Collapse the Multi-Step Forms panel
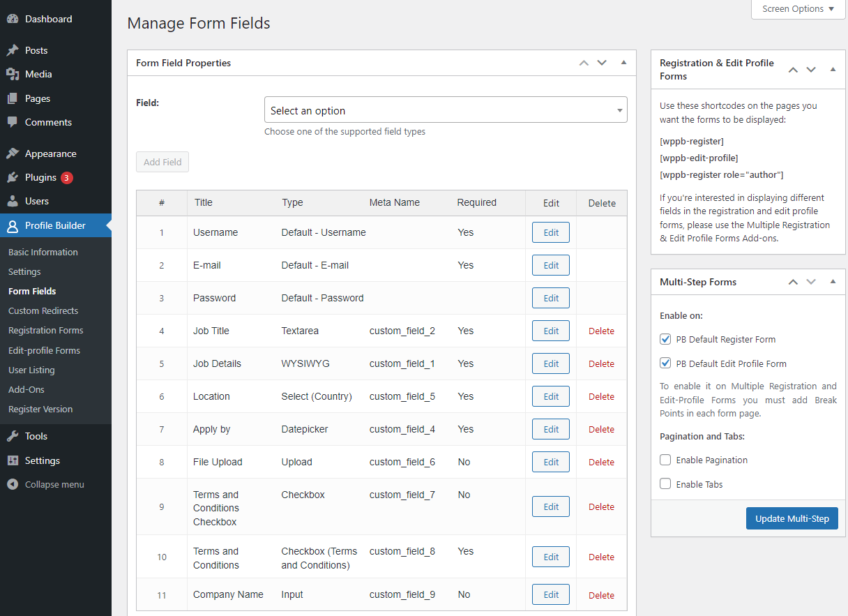The width and height of the screenshot is (848, 616). [833, 282]
